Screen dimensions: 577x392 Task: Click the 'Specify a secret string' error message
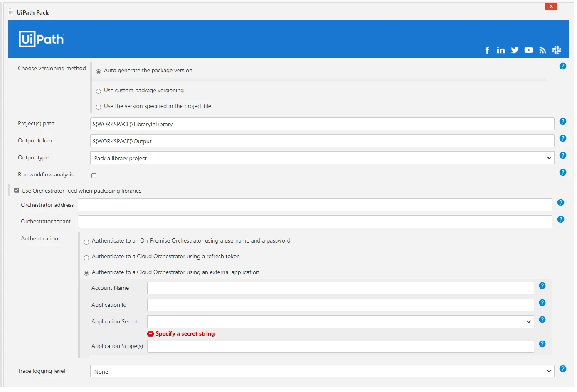click(x=185, y=333)
